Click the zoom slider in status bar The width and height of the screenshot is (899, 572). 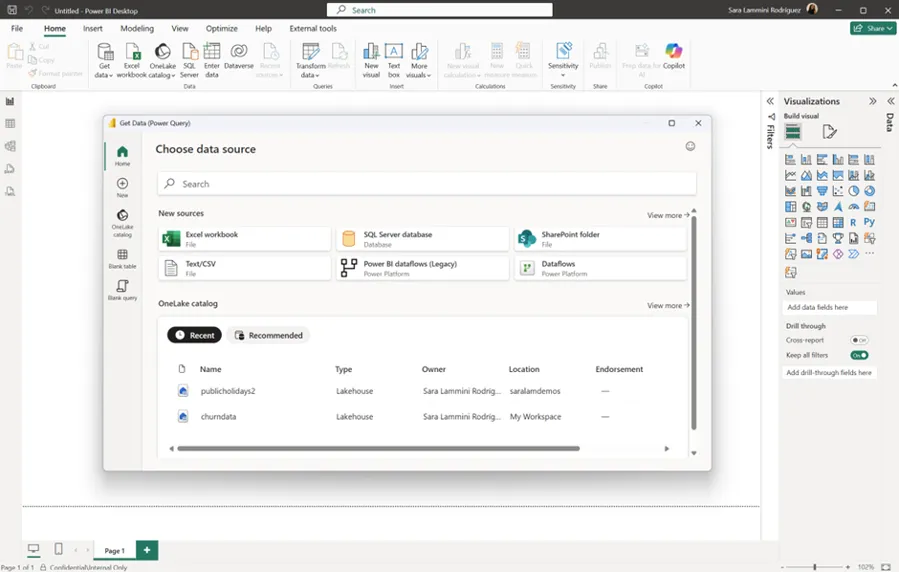814,567
